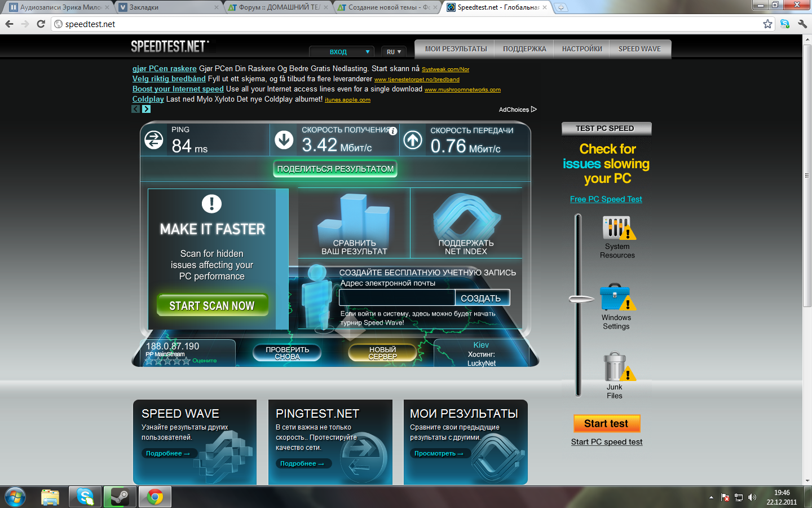This screenshot has height=508, width=812.
Task: Open the Chrome wrench menu
Action: [x=802, y=24]
